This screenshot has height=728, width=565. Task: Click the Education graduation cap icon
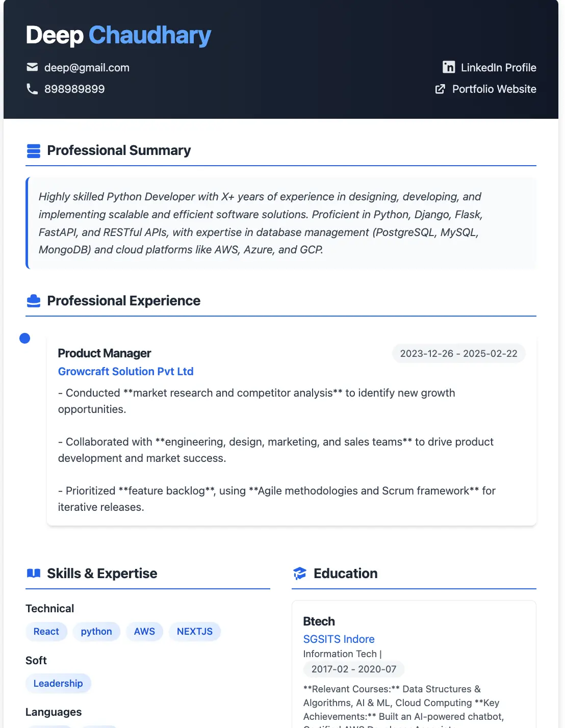click(300, 574)
